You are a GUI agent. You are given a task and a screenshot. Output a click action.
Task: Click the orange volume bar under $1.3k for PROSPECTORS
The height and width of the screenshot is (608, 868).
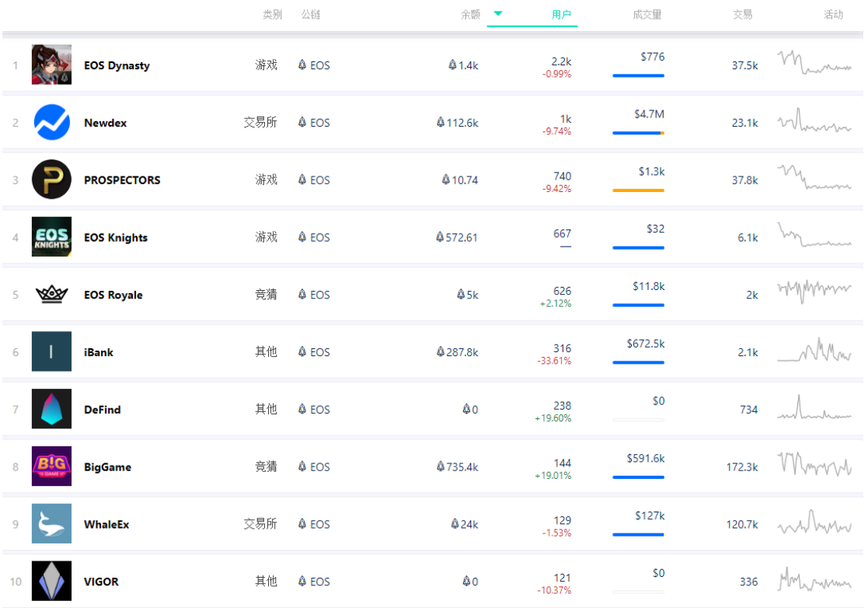(638, 190)
